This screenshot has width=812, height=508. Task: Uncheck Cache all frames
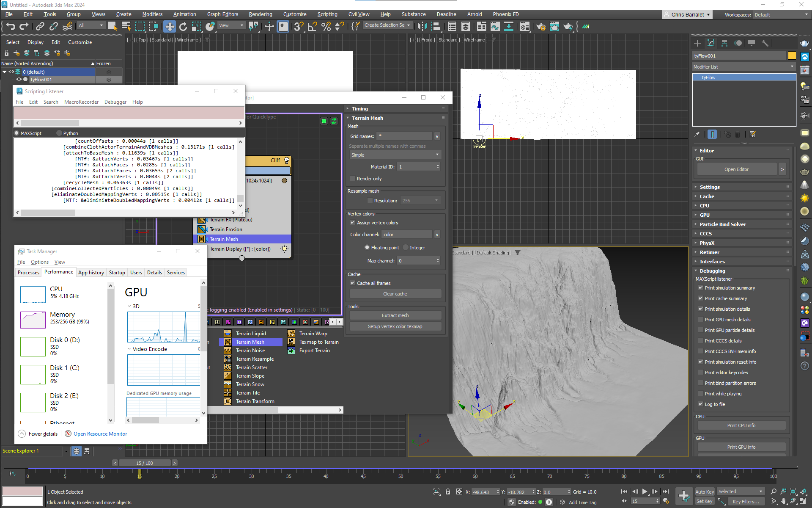353,283
